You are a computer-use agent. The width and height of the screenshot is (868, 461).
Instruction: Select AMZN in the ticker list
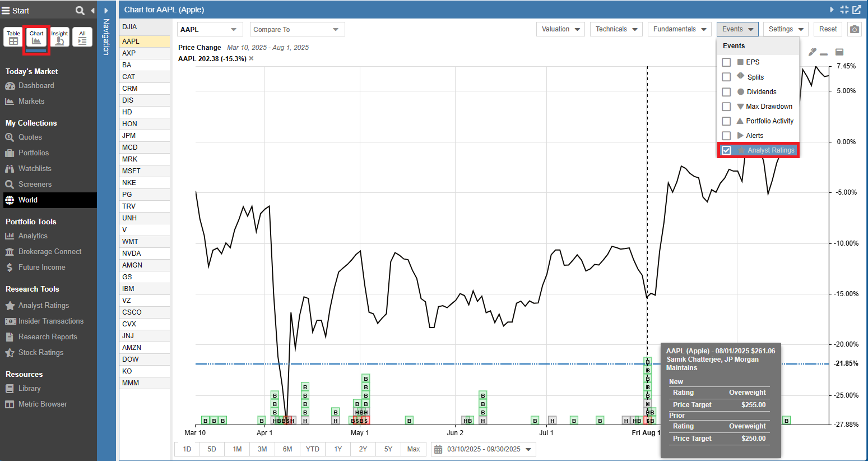coord(145,348)
